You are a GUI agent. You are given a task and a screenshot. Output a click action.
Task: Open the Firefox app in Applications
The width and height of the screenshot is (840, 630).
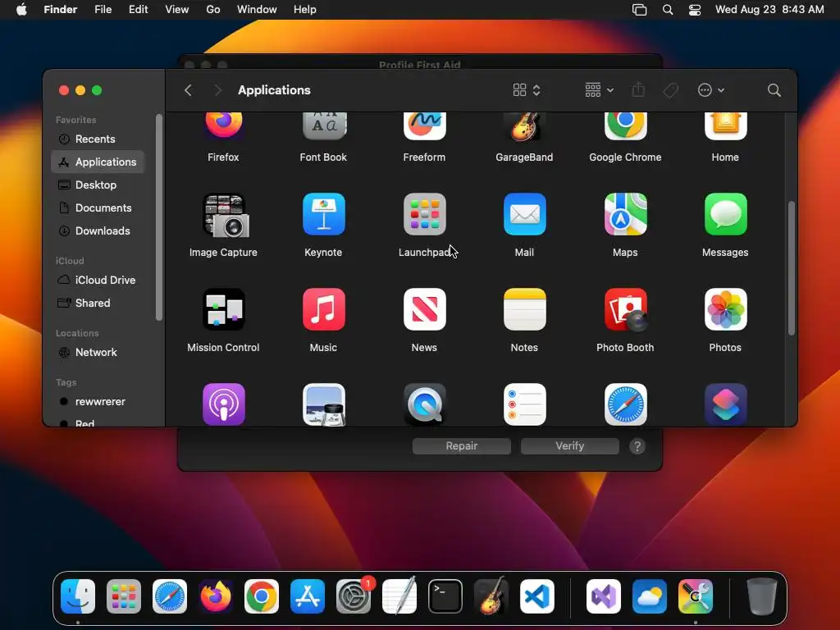(x=223, y=126)
